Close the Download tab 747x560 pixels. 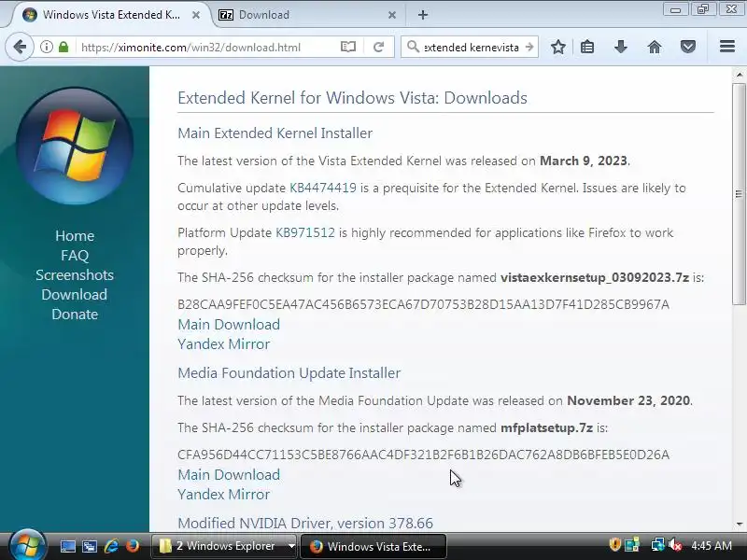[391, 15]
